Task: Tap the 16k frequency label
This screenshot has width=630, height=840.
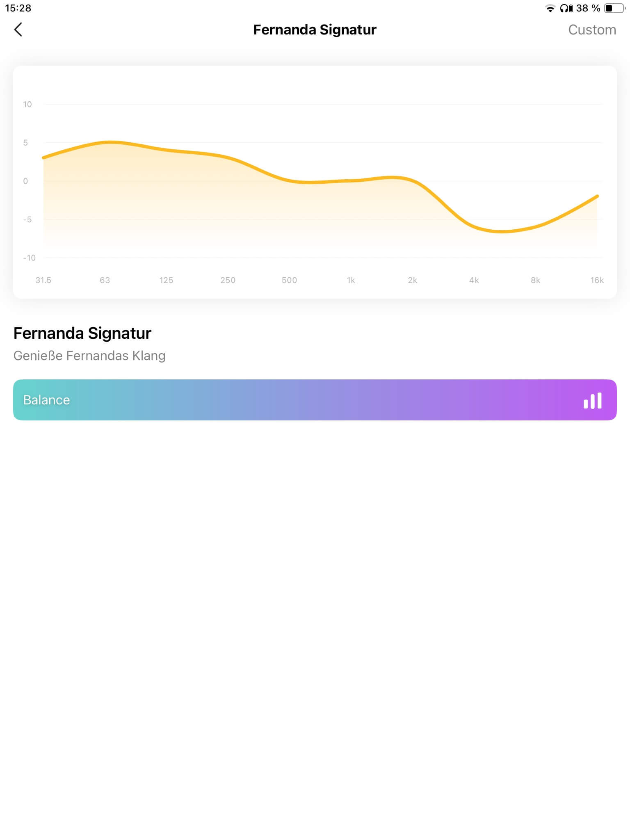Action: 597,280
